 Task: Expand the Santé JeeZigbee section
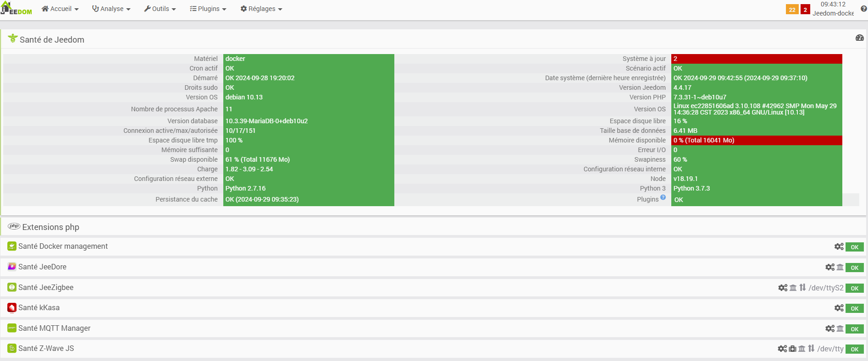(x=46, y=287)
